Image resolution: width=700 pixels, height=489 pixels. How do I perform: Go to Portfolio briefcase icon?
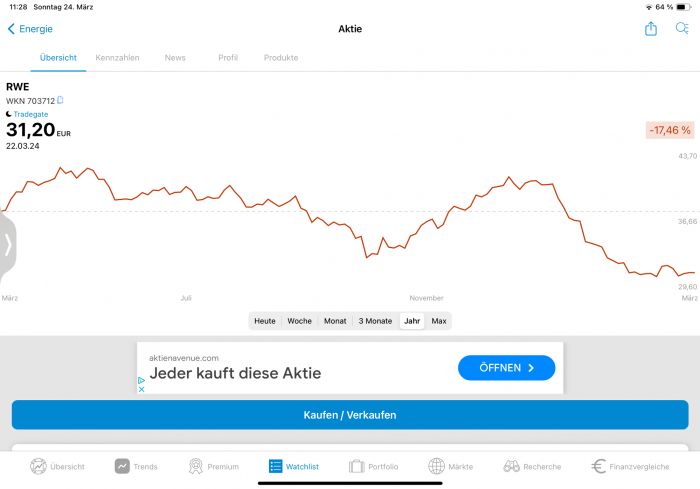click(x=356, y=466)
